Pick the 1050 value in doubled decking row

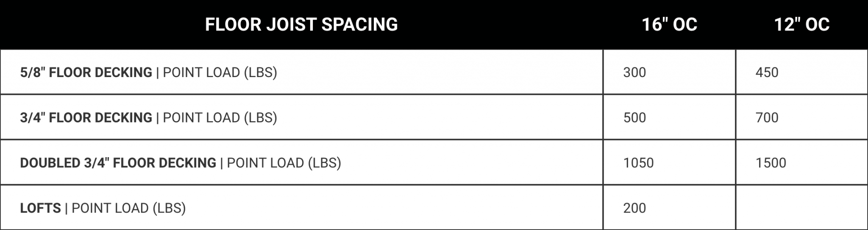click(x=638, y=163)
